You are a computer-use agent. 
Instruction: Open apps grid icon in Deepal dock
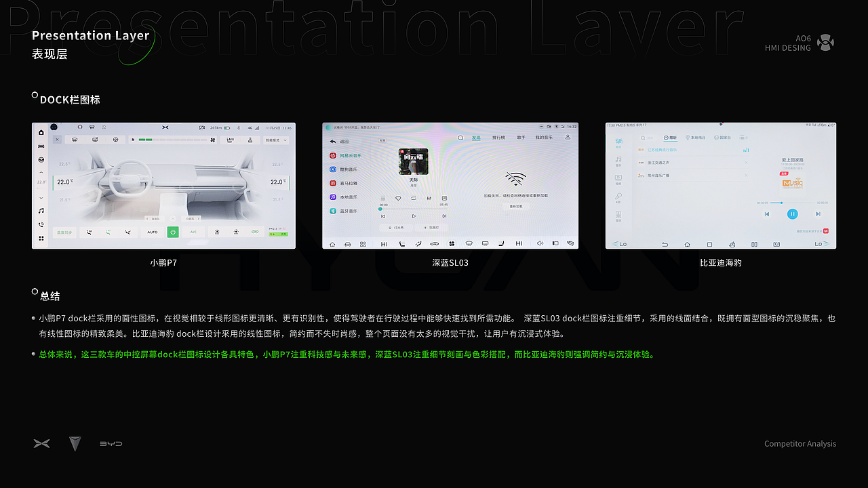coord(363,244)
